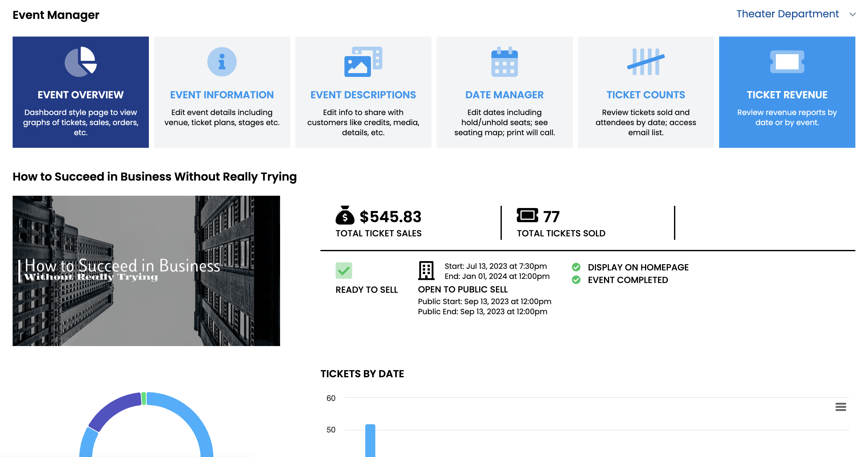This screenshot has height=457, width=868.
Task: Click the blue bar in Tickets By Date chart
Action: (x=370, y=441)
